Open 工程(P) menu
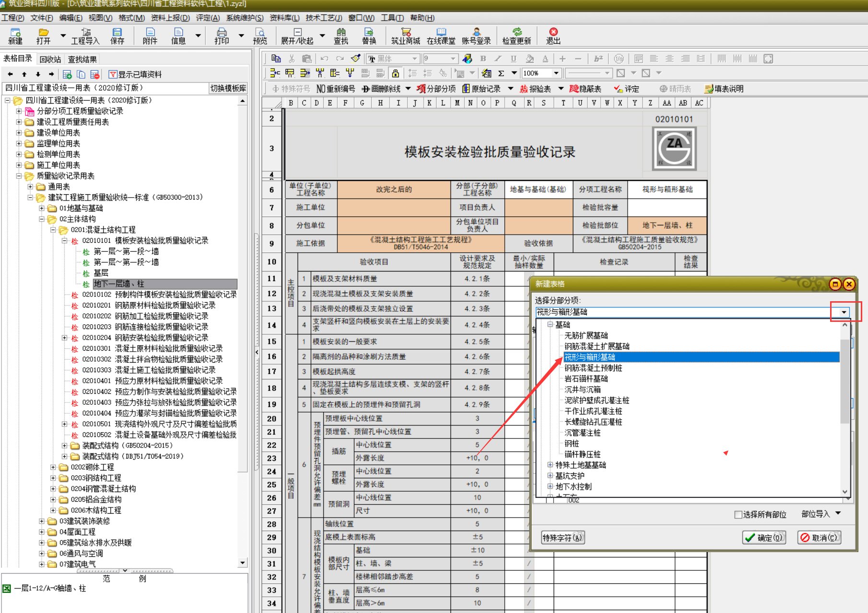 [13, 18]
